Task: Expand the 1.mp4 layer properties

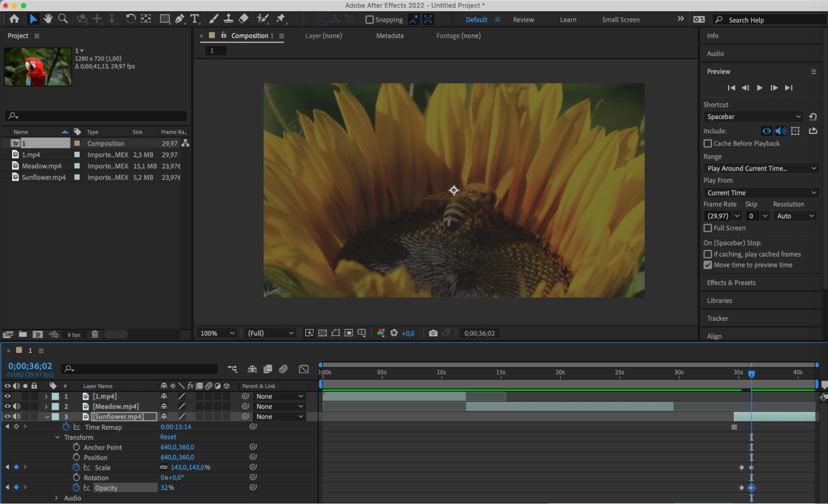Action: click(x=46, y=396)
